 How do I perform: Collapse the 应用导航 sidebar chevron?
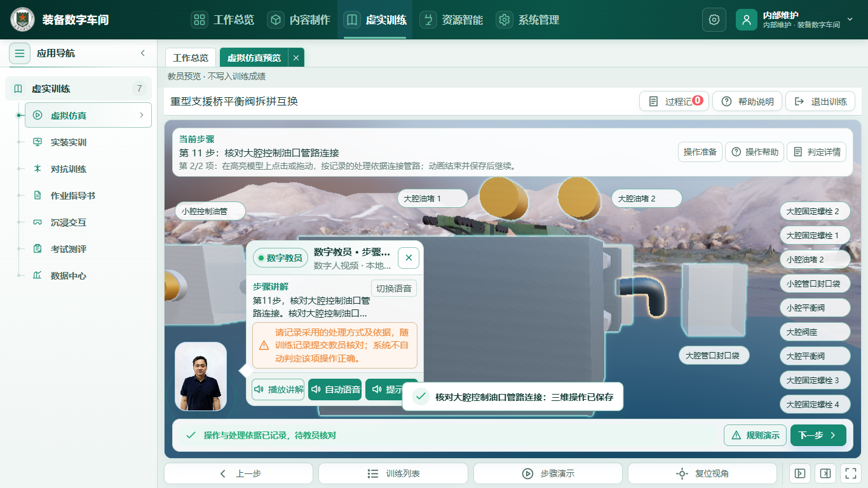click(x=143, y=53)
